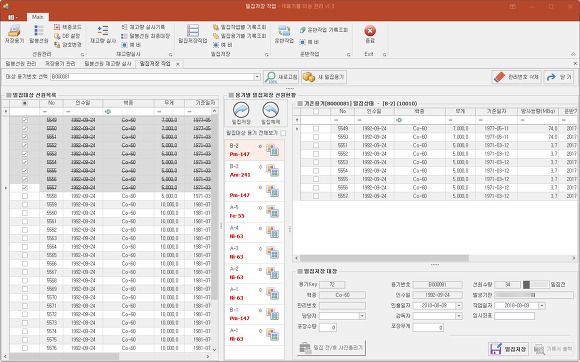Open 밀집용기별 기록조회 record lookup
Viewport: 580px width, 362px height.
(x=239, y=36)
